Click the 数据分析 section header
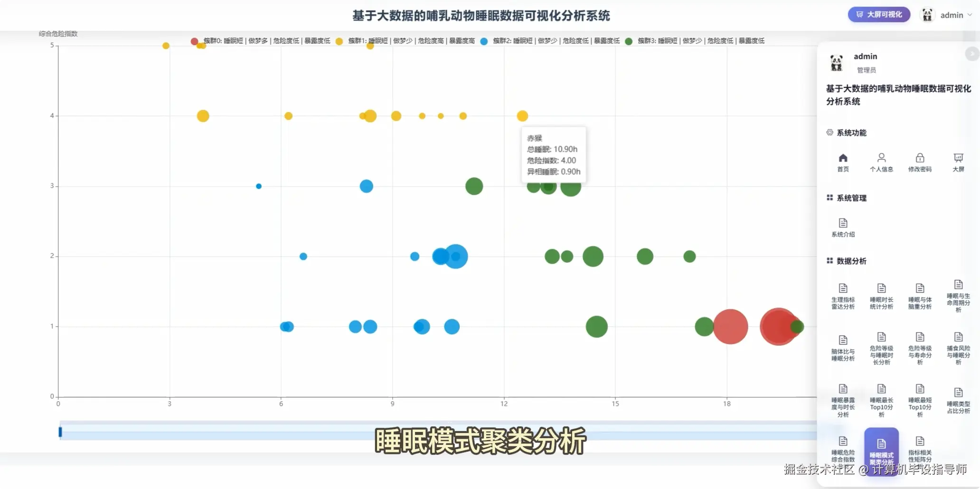 tap(847, 261)
